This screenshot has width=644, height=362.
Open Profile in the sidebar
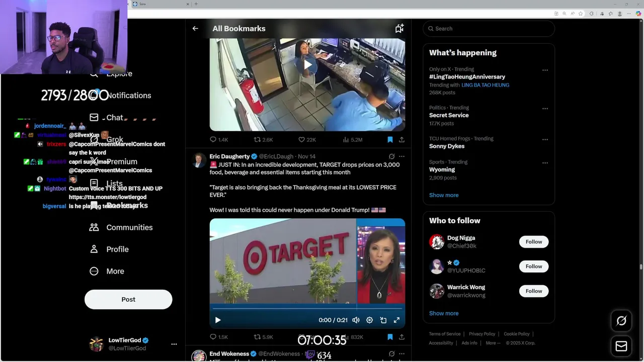tap(109, 249)
